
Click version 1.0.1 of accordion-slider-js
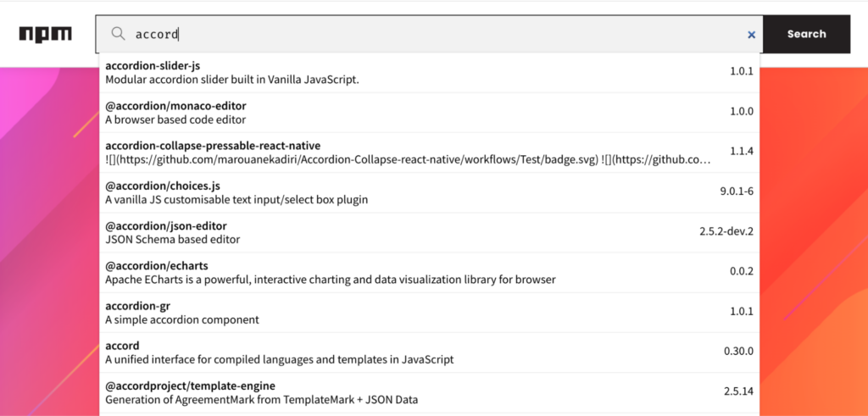741,71
